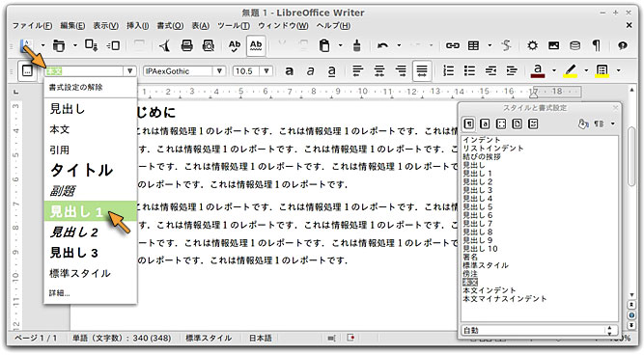Toggle Automatic Spell Checking (Ab wavy) button
The width and height of the screenshot is (644, 355).
point(256,45)
